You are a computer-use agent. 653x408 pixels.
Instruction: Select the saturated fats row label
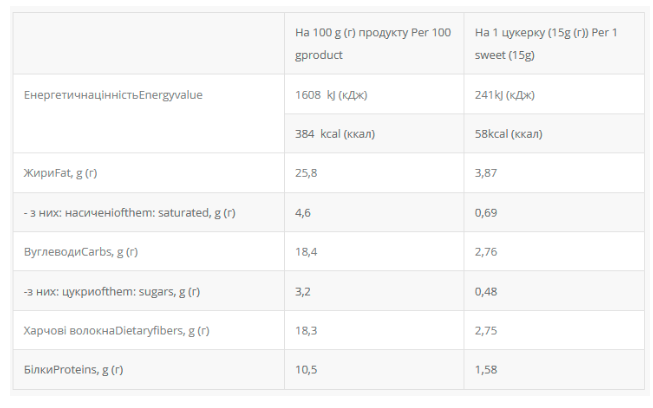click(x=129, y=212)
